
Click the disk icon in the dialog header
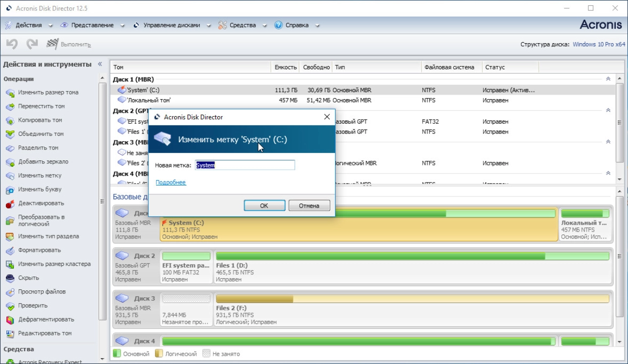pos(163,139)
